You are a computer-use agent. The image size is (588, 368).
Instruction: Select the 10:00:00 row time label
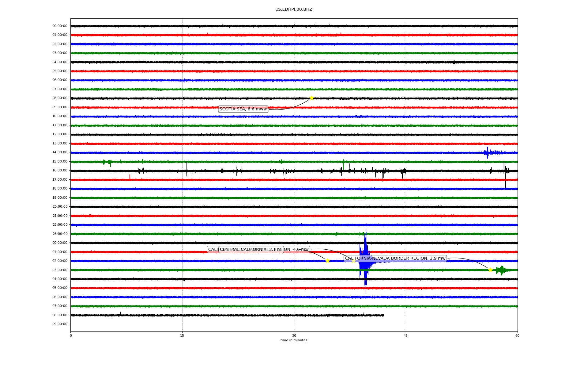pyautogui.click(x=60, y=116)
